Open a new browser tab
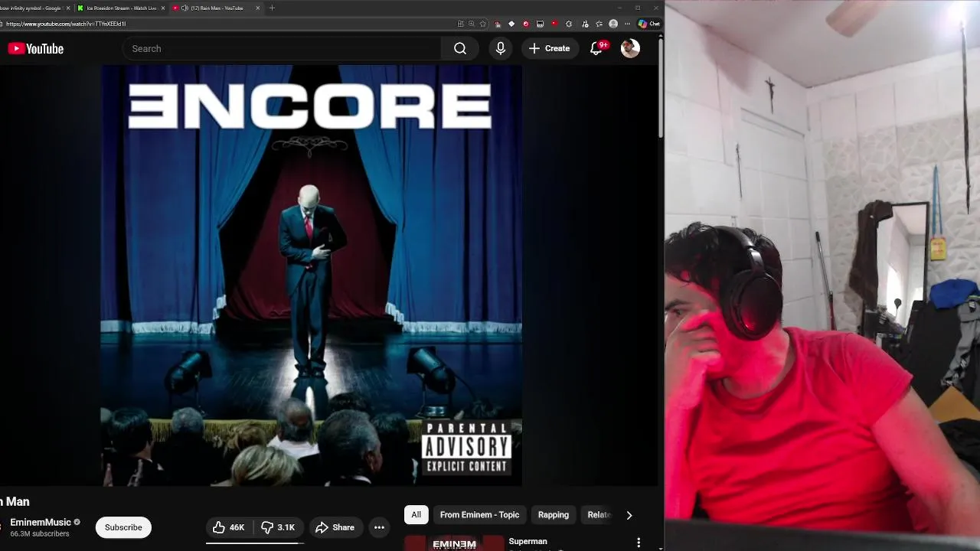This screenshot has width=980, height=551. click(272, 8)
